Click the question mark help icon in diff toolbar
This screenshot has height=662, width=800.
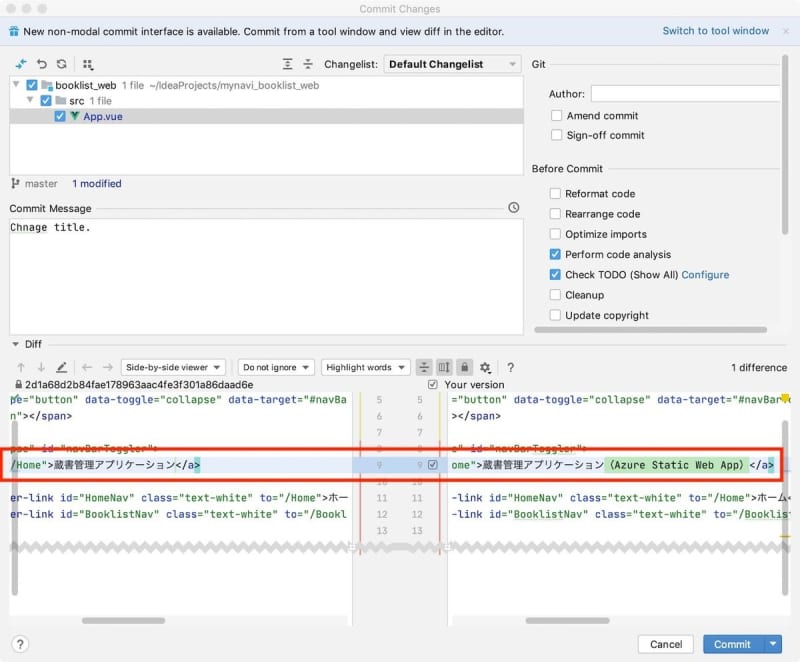510,367
